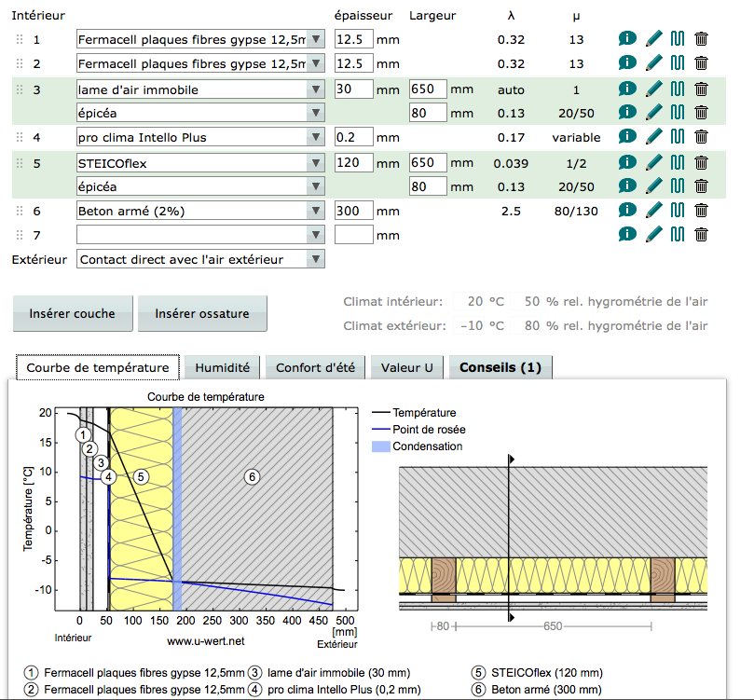Image resolution: width=754 pixels, height=700 pixels.
Task: Edit the Beton armé layer
Action: point(653,210)
